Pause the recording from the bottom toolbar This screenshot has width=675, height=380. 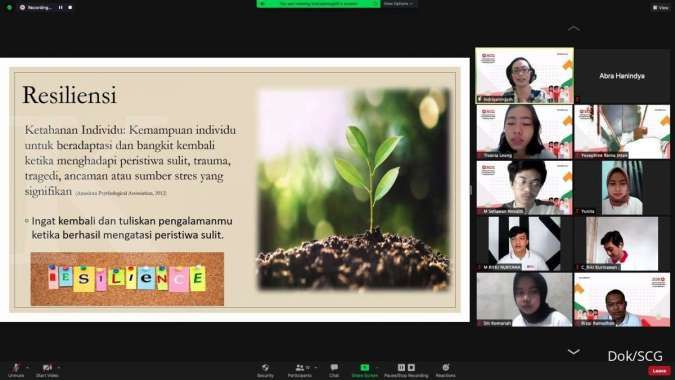[401, 367]
